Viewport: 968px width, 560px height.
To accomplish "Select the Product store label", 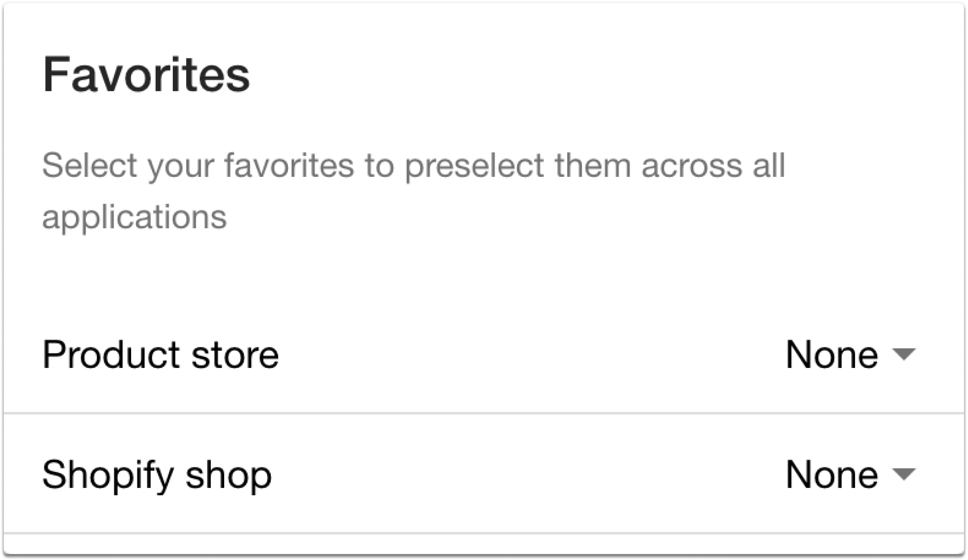I will 160,355.
